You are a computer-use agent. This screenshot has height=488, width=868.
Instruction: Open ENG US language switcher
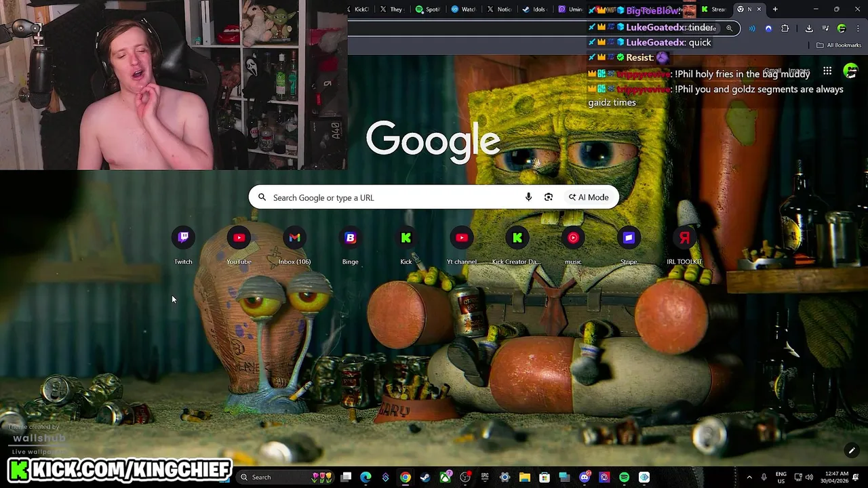(x=781, y=477)
